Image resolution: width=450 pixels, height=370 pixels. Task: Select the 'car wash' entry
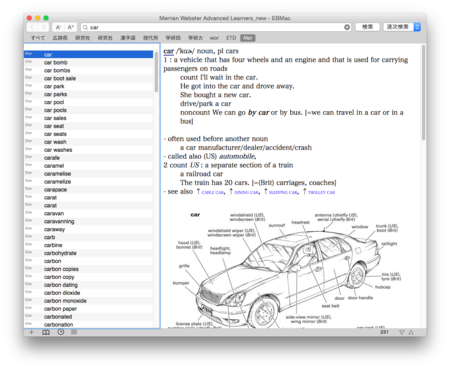click(x=88, y=142)
